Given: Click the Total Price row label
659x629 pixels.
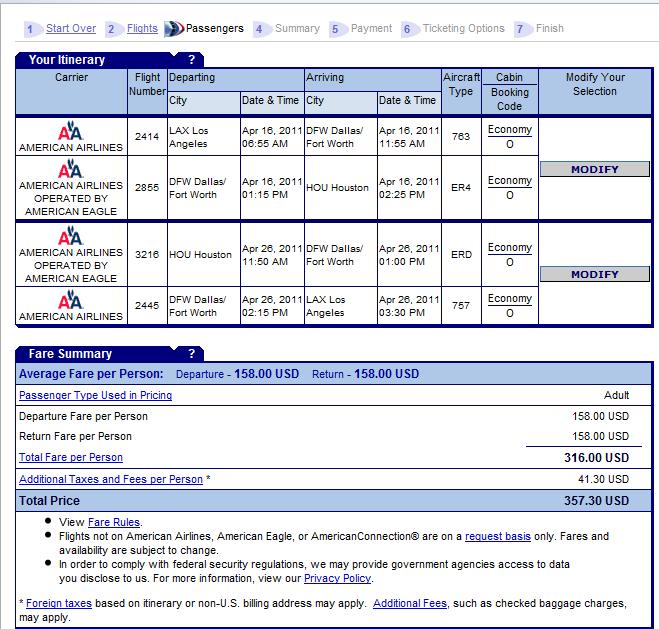Looking at the screenshot, I should 49,501.
